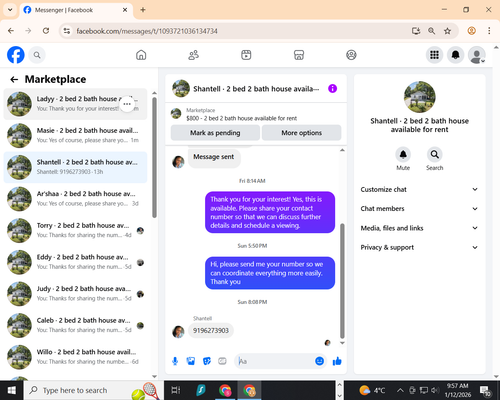Go to Facebook Home icon
Screen dimensions: 500x400
[141, 55]
